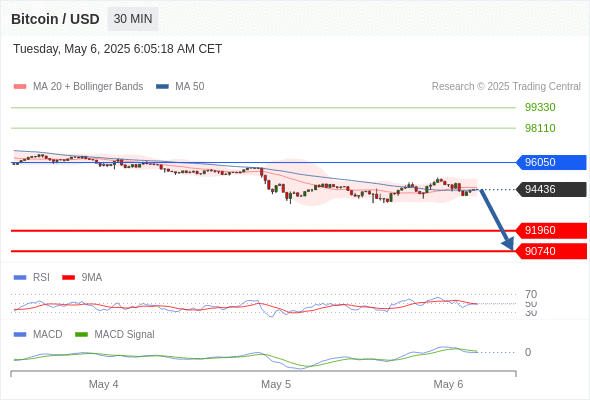This screenshot has width=590, height=400.
Task: Click the May 4 date axis label
Action: tap(103, 384)
